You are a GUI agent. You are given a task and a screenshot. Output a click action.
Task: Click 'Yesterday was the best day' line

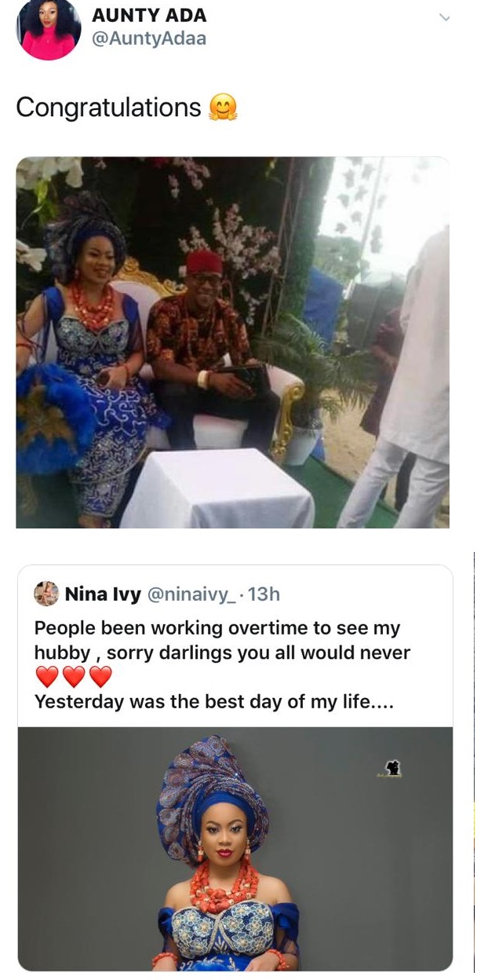(213, 701)
